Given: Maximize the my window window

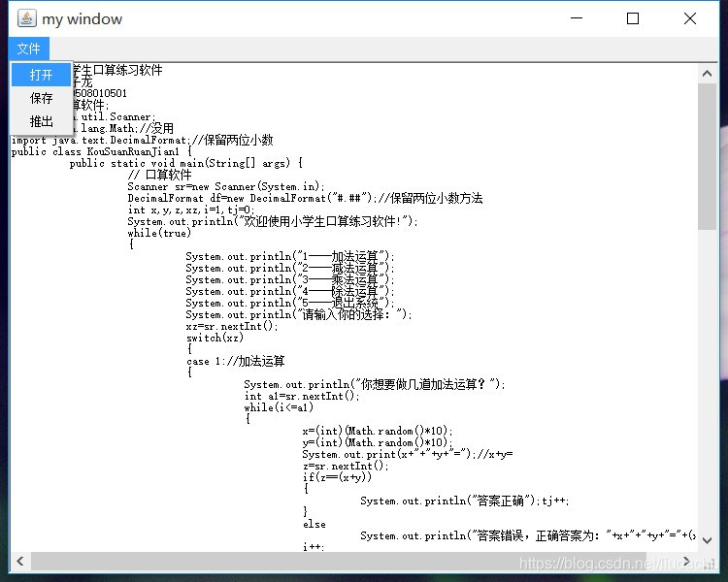Looking at the screenshot, I should (632, 18).
